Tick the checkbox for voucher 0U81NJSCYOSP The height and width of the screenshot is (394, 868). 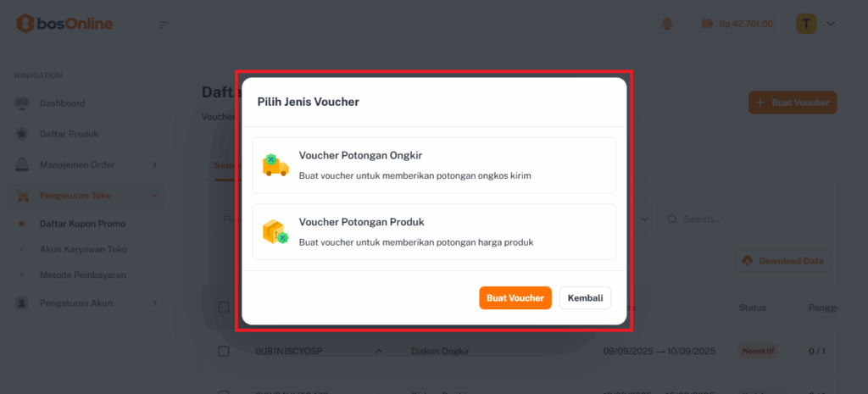pyautogui.click(x=224, y=352)
